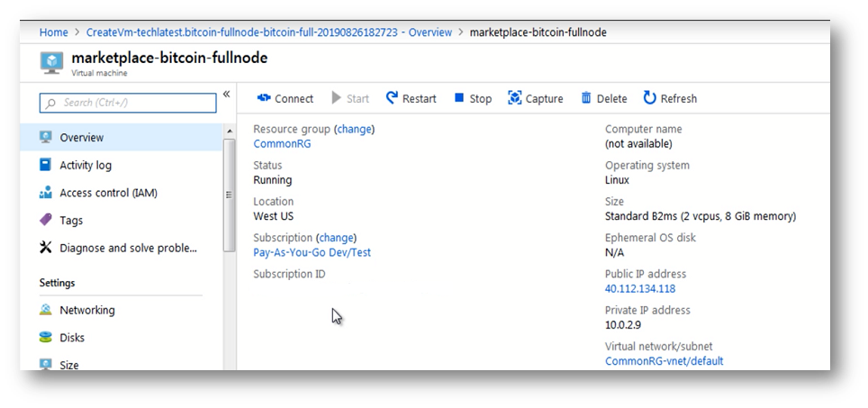Click the Subscription ID label
The height and width of the screenshot is (408, 868).
289,274
